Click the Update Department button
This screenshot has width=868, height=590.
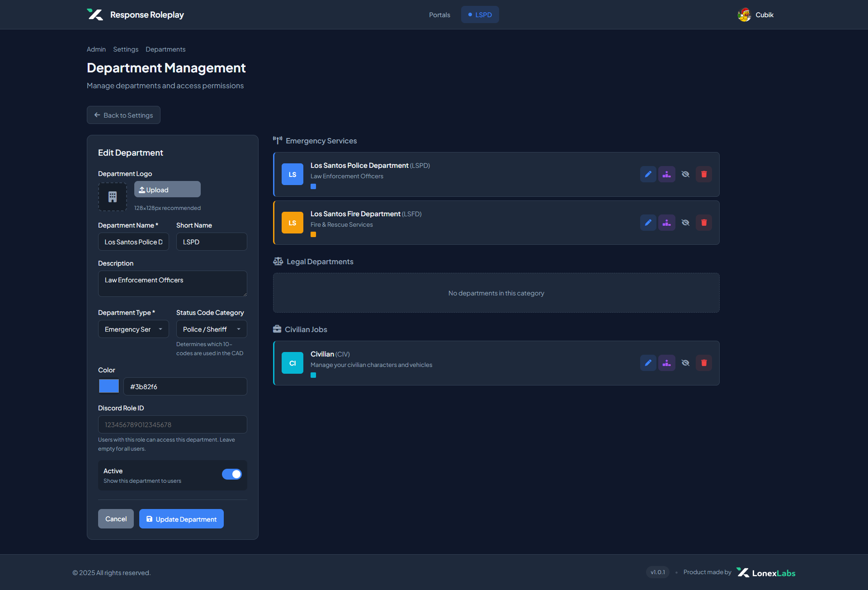[x=181, y=519]
